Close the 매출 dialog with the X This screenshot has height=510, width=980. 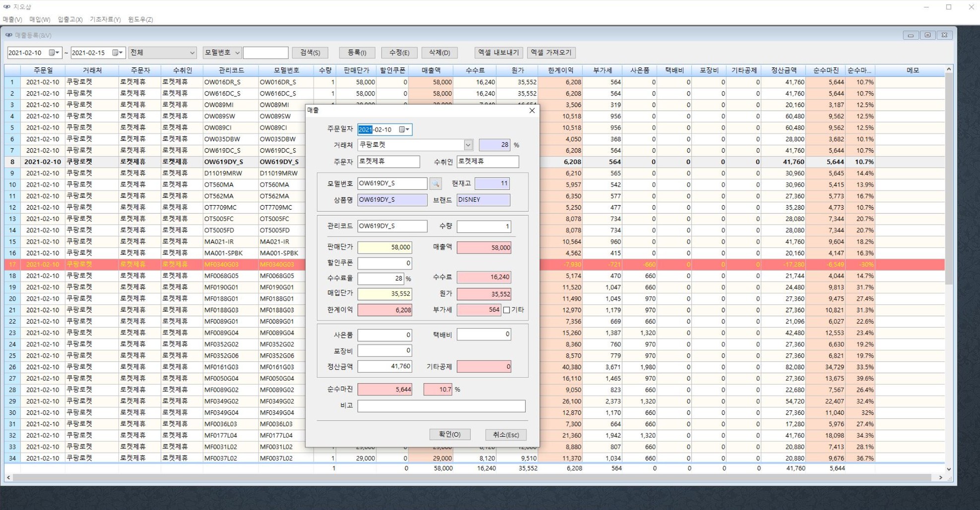point(532,111)
